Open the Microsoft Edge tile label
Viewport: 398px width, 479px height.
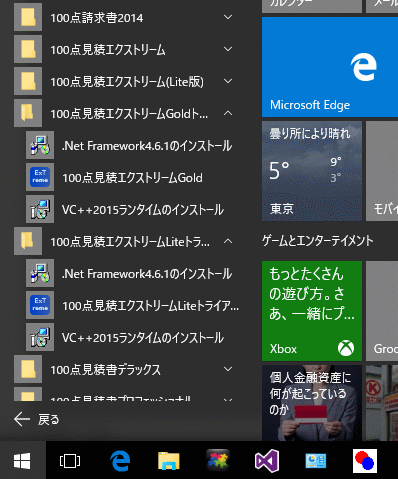click(310, 105)
